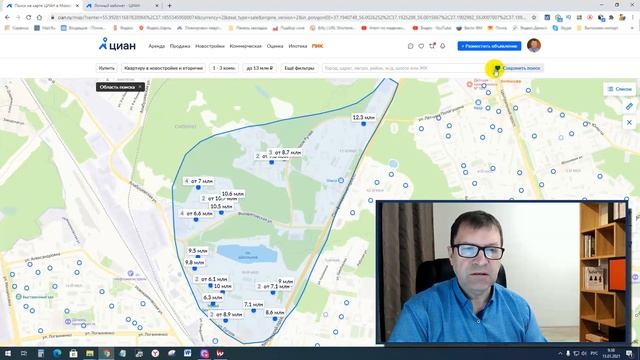Select the 8.6 млн map marker

coord(275,313)
